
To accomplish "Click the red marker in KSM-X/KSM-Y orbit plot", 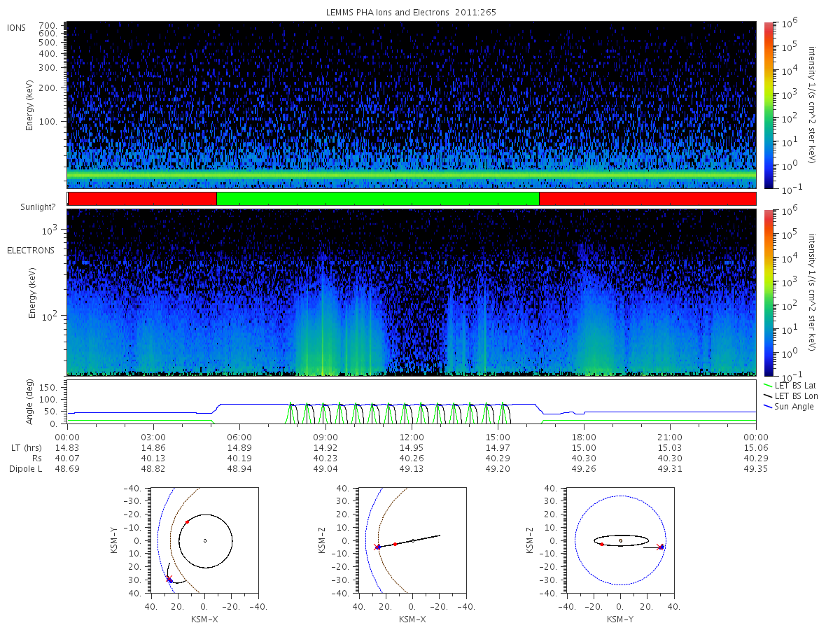I will pyautogui.click(x=187, y=522).
